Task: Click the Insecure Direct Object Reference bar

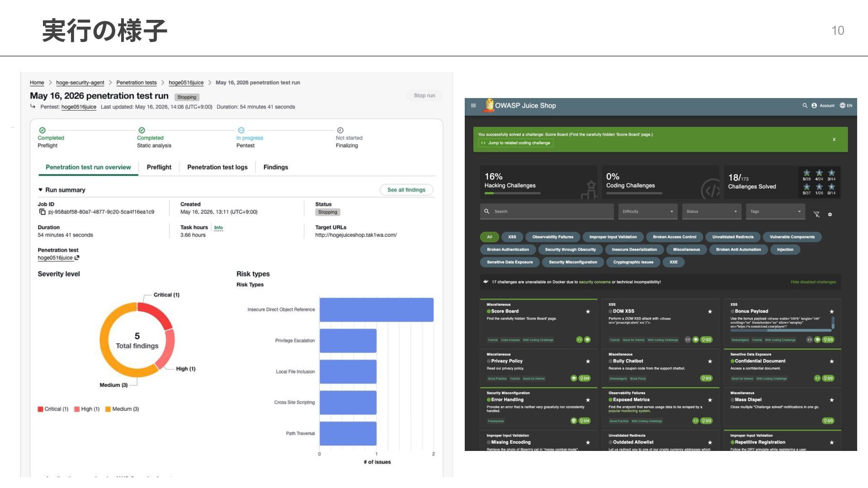Action: (377, 310)
